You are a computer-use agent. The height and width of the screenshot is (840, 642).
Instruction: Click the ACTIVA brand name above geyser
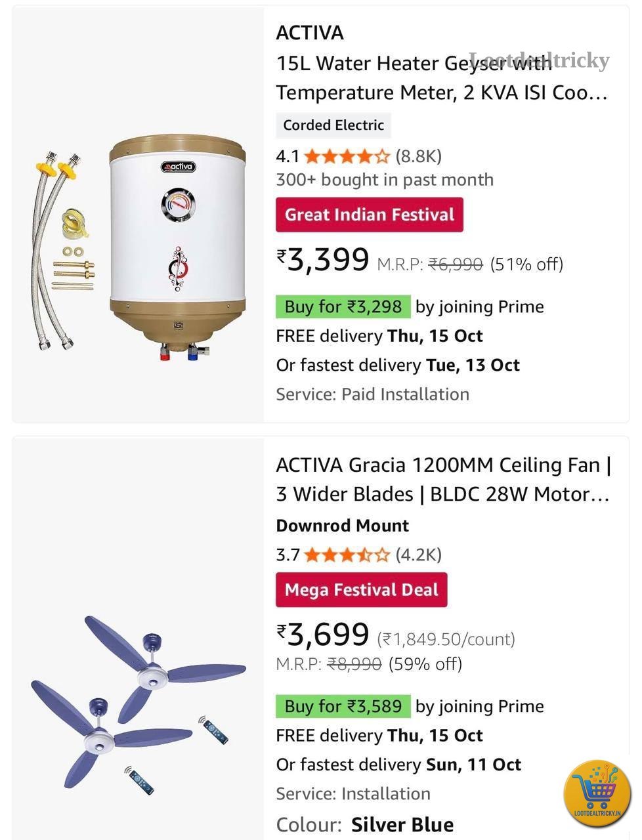click(x=310, y=33)
